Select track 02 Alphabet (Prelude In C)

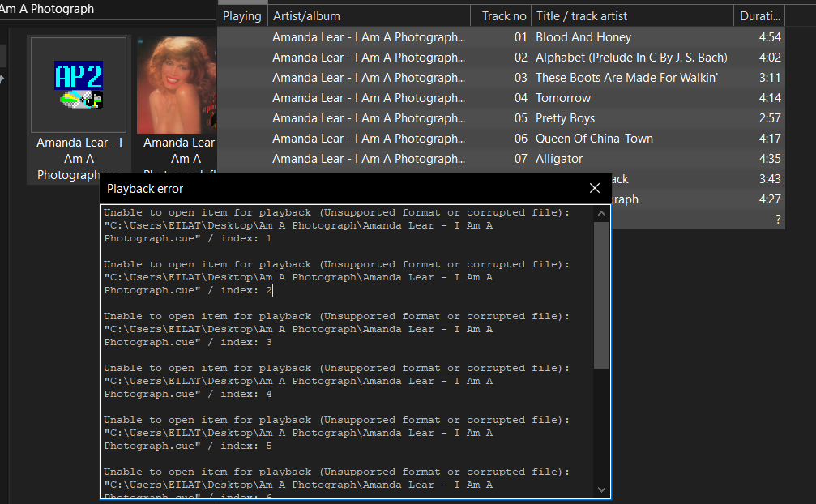tap(631, 58)
